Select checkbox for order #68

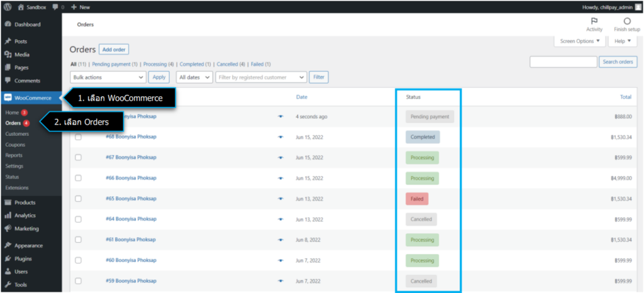[x=78, y=137]
